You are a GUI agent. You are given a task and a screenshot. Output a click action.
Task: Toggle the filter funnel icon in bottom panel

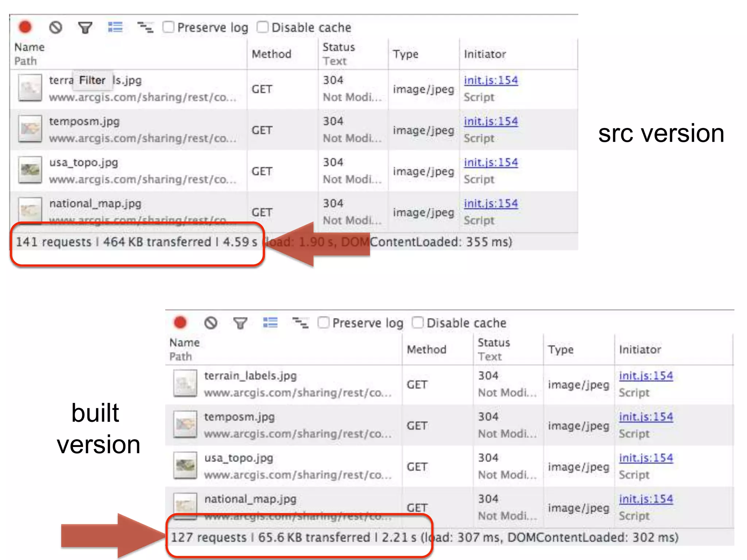point(240,323)
